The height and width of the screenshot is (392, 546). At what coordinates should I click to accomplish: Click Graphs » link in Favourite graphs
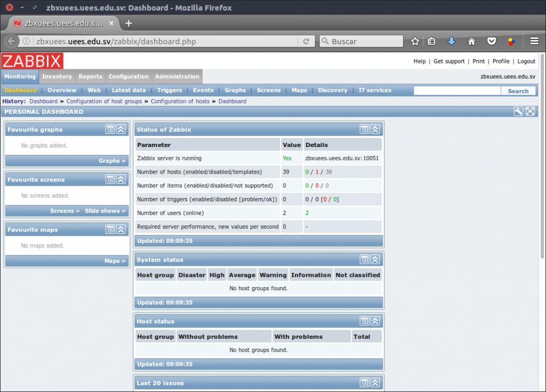click(x=112, y=161)
